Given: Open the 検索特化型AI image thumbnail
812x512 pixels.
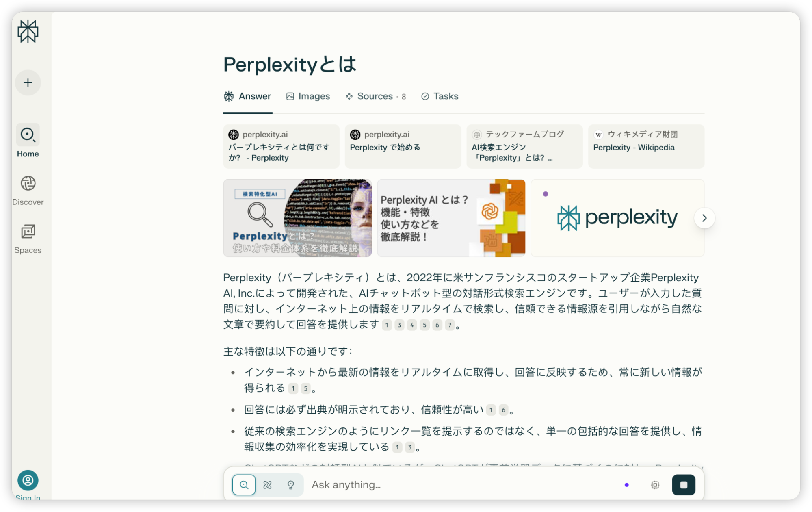Looking at the screenshot, I should [297, 218].
